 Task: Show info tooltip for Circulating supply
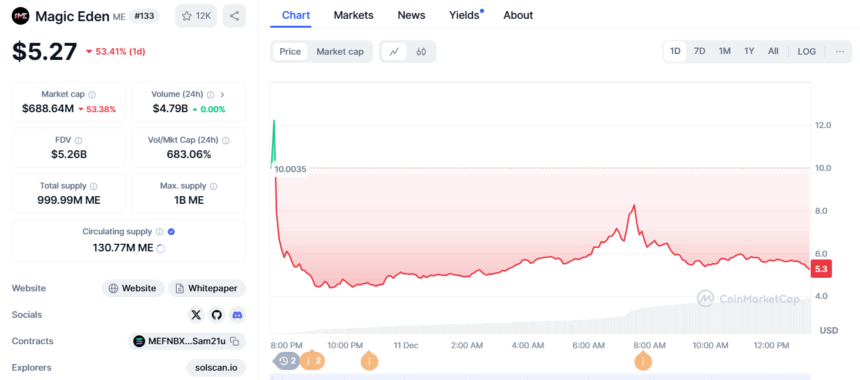[160, 232]
